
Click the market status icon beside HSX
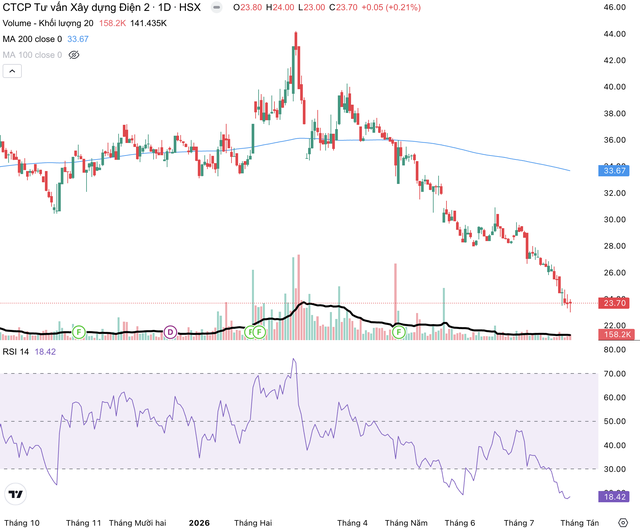(x=217, y=7)
